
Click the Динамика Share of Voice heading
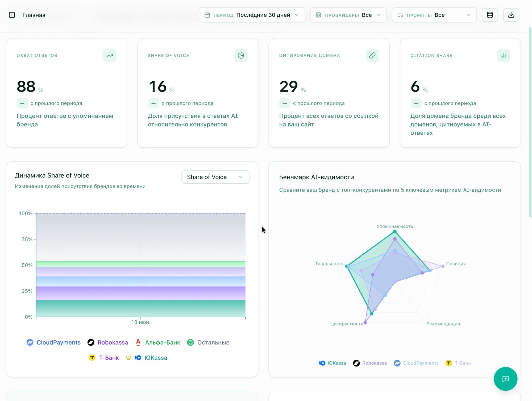(52, 175)
